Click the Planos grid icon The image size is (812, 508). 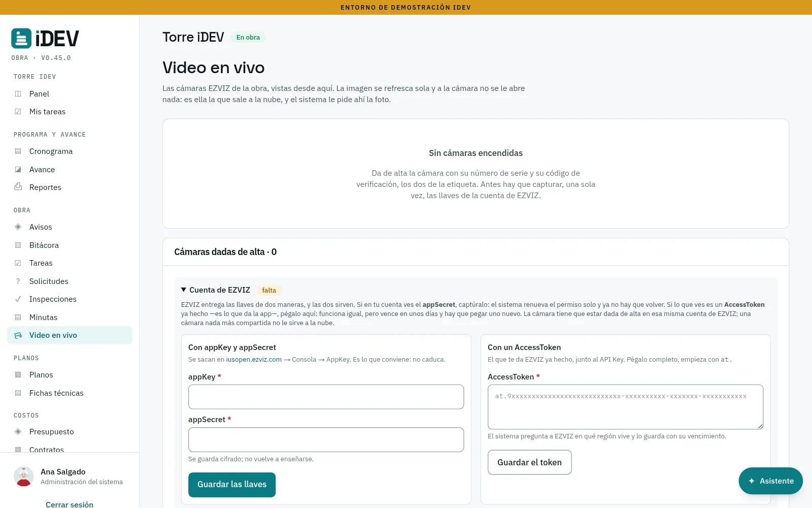pyautogui.click(x=18, y=375)
